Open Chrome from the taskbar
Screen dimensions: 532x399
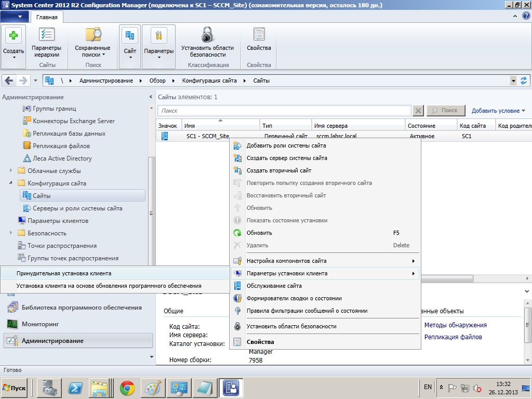[x=127, y=388]
